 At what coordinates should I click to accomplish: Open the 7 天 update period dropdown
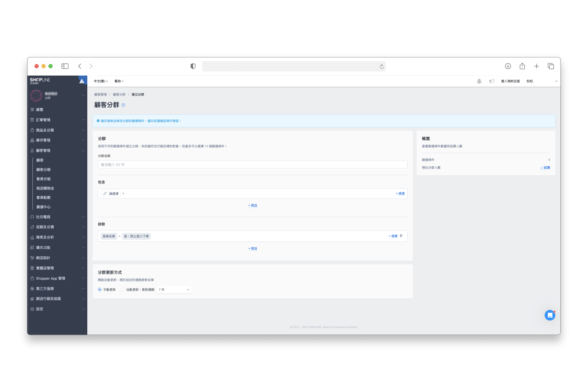pyautogui.click(x=174, y=289)
